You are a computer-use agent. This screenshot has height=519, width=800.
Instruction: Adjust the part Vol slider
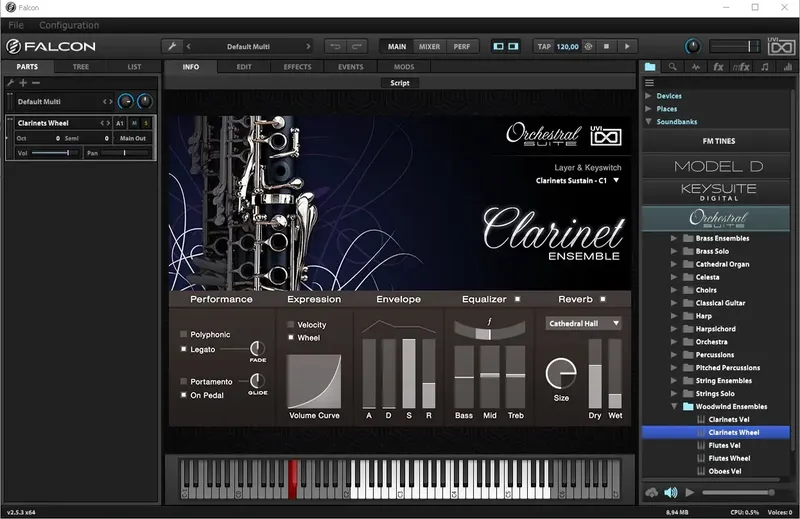pos(55,153)
